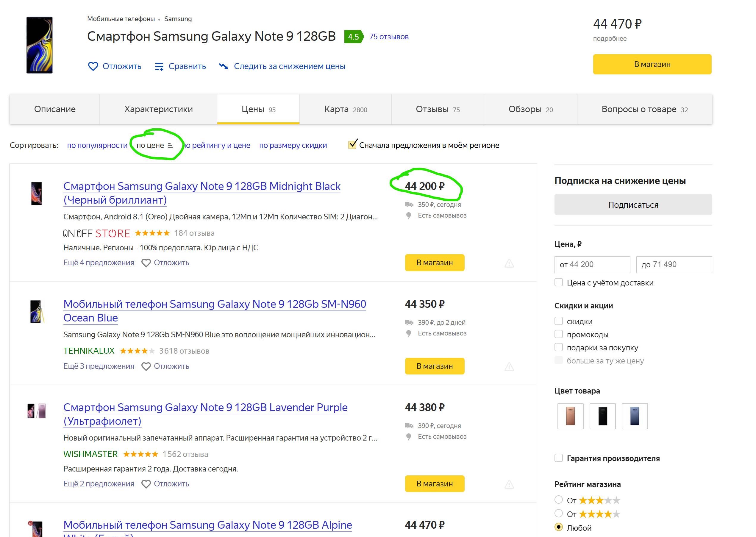
Task: Focus the до 71 490 price field
Action: tap(674, 265)
